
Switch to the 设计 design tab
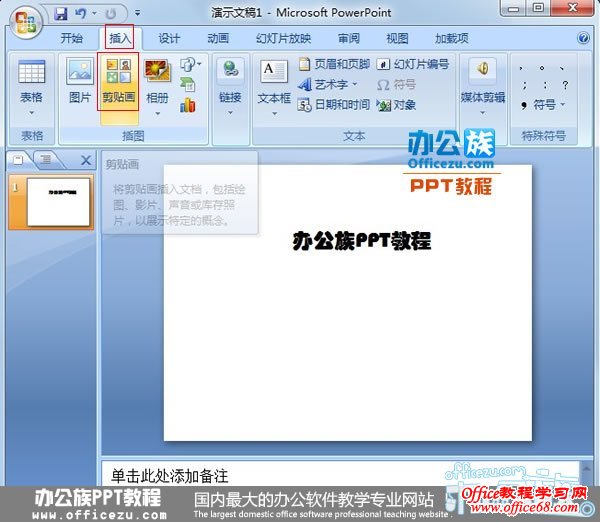169,39
